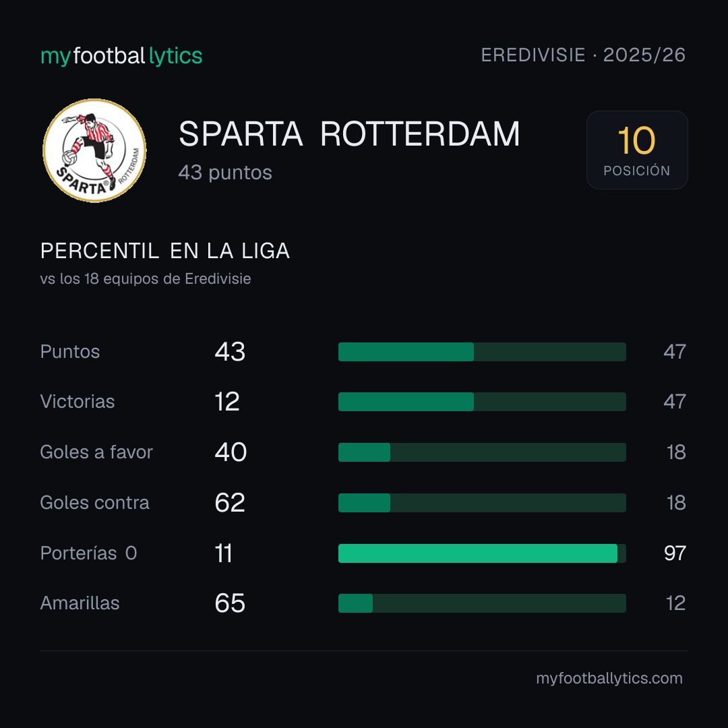Image resolution: width=728 pixels, height=728 pixels.
Task: Click the Amarillas value 65
Action: pyautogui.click(x=230, y=603)
